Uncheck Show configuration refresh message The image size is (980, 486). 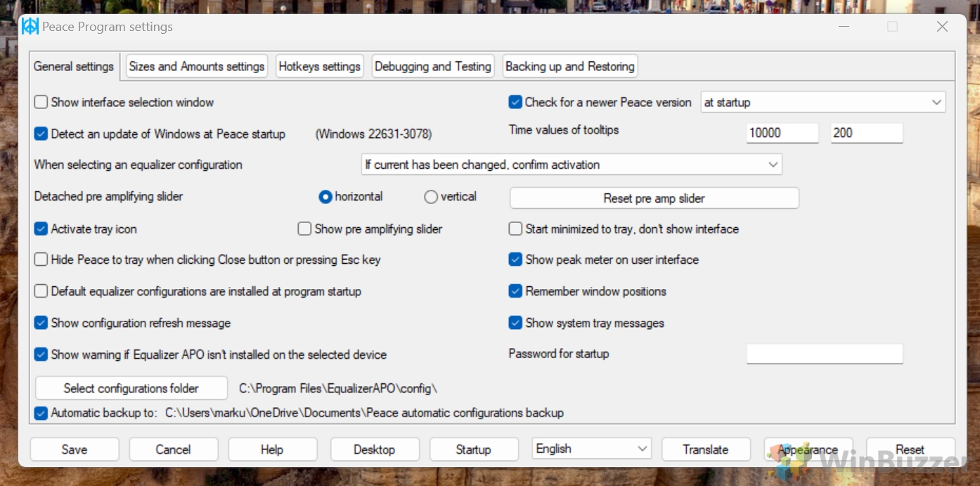pyautogui.click(x=41, y=323)
